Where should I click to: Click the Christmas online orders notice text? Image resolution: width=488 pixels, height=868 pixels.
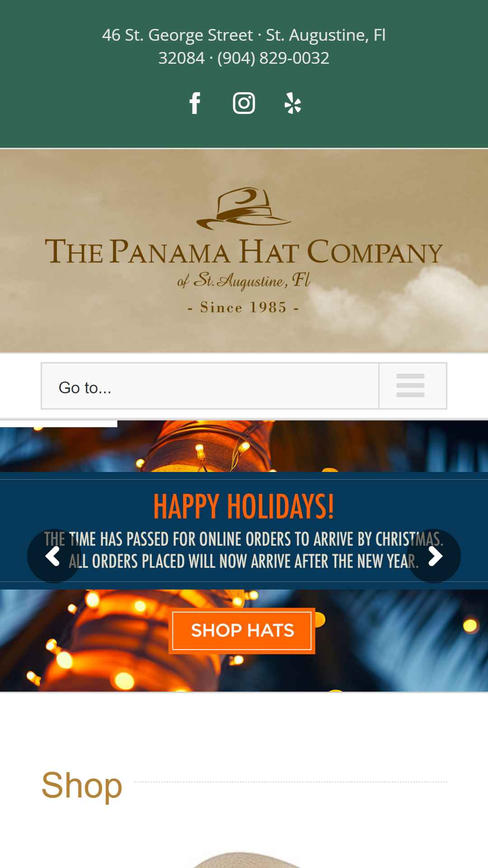[x=244, y=550]
